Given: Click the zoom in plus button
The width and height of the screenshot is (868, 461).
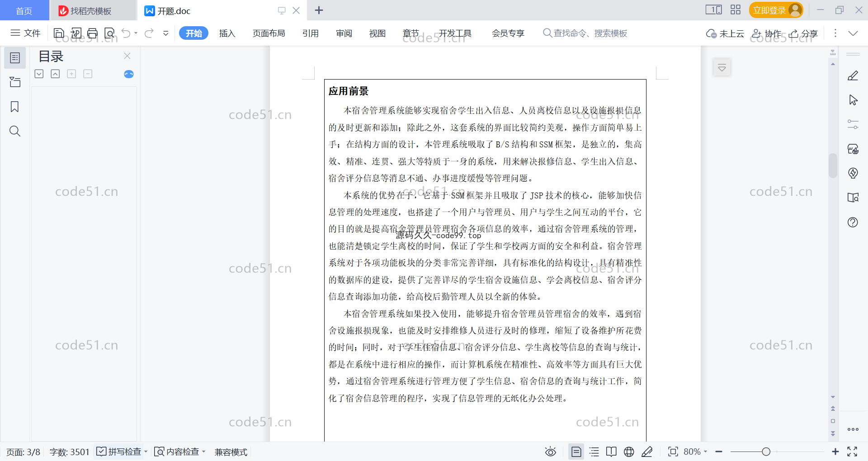Looking at the screenshot, I should coord(835,452).
